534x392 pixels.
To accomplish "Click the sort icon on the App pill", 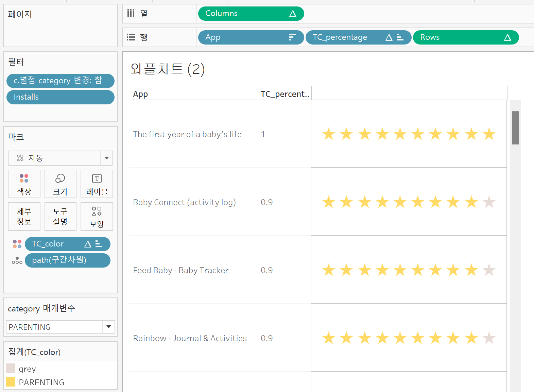I will (x=292, y=37).
